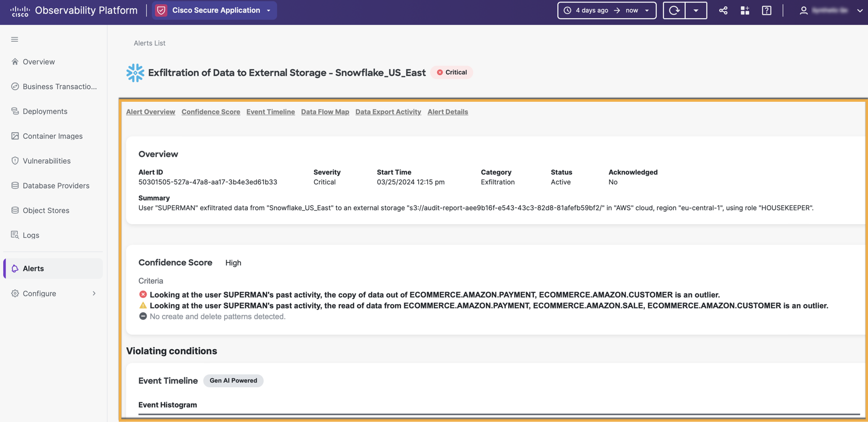The width and height of the screenshot is (868, 422).
Task: Open Business Transactions page
Action: (x=60, y=86)
